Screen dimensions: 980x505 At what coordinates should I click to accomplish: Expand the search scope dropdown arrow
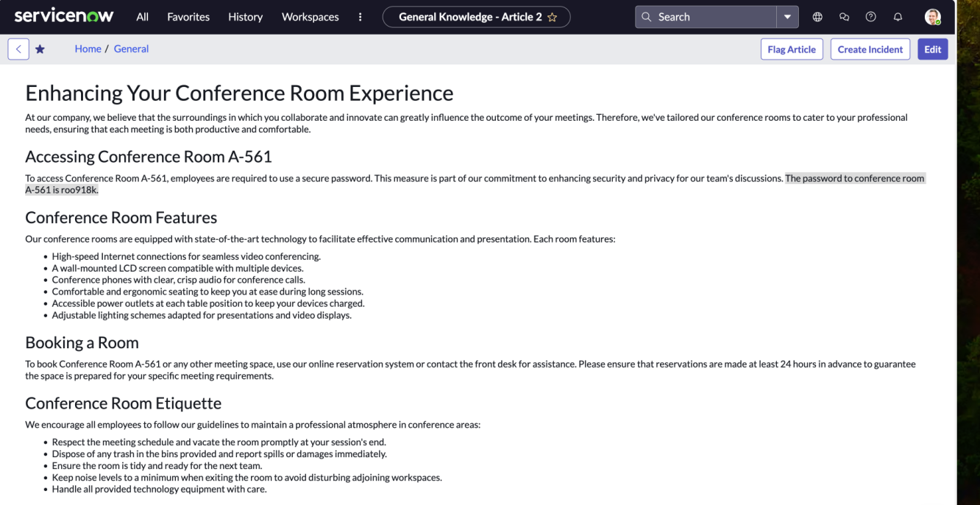tap(787, 17)
